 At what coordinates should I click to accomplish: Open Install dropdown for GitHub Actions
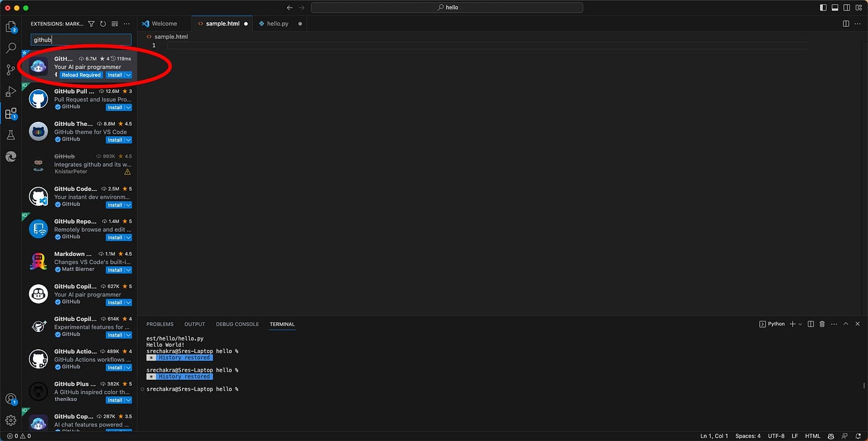pos(128,367)
